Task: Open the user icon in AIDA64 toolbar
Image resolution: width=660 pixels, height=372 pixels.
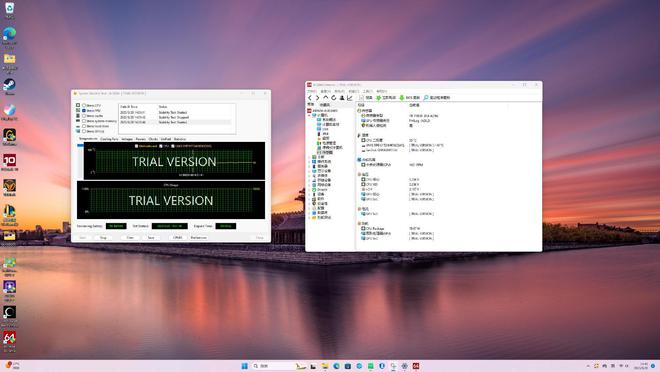Action: 342,98
